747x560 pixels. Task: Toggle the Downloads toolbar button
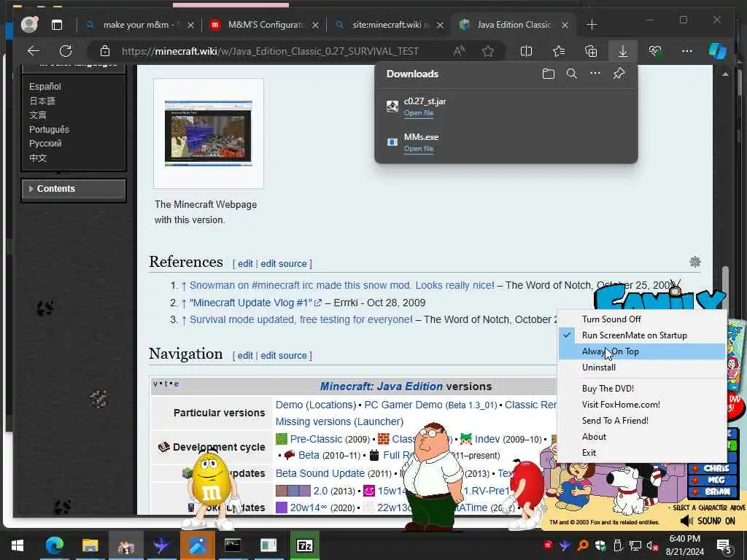coord(623,51)
